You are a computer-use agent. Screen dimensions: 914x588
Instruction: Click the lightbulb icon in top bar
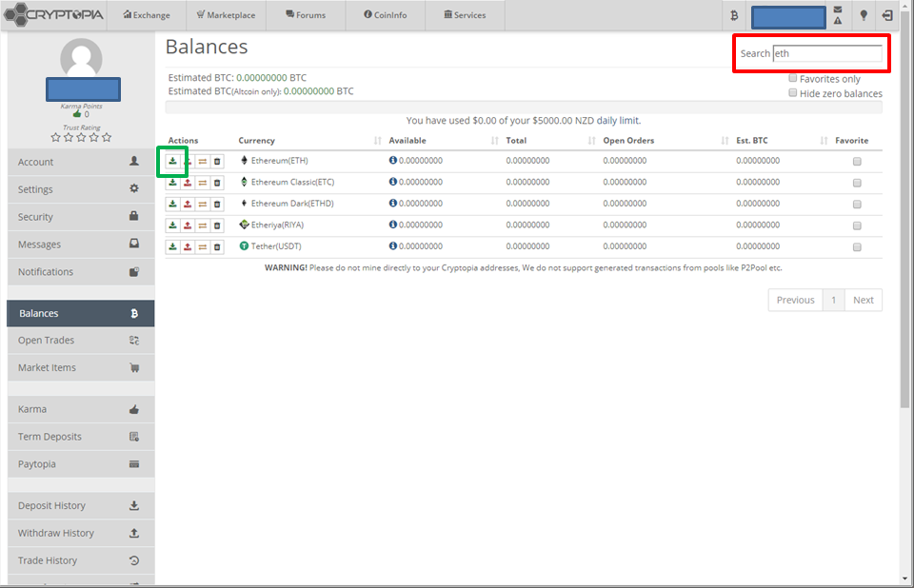[864, 16]
